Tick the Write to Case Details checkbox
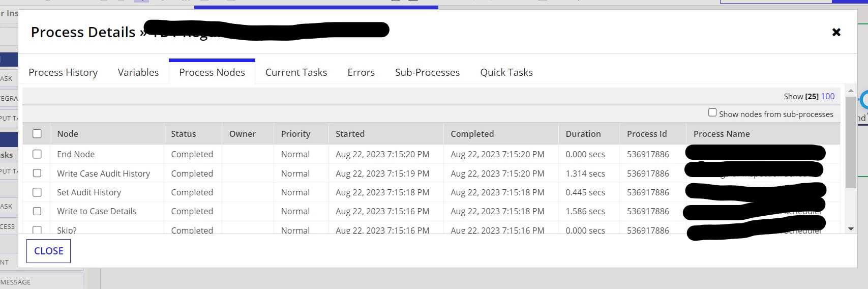This screenshot has height=289, width=868. [x=37, y=211]
